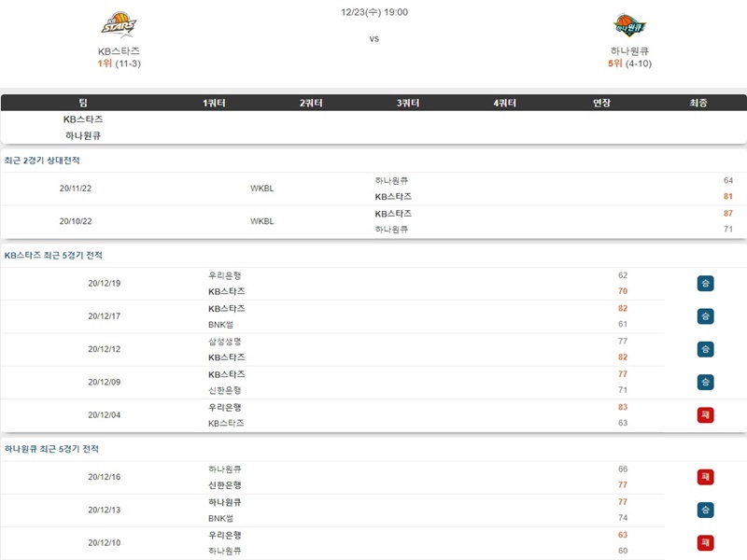Click the 20/11/22 head-to-head date

point(76,189)
